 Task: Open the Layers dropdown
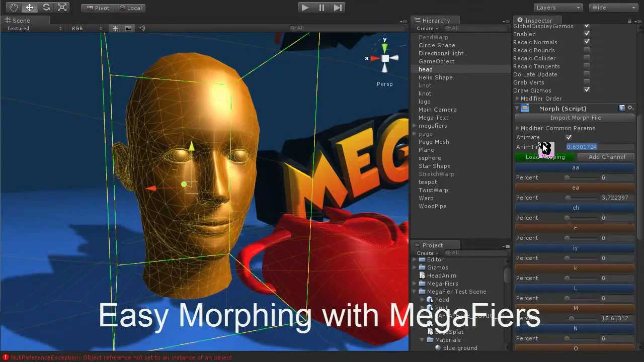pos(558,8)
